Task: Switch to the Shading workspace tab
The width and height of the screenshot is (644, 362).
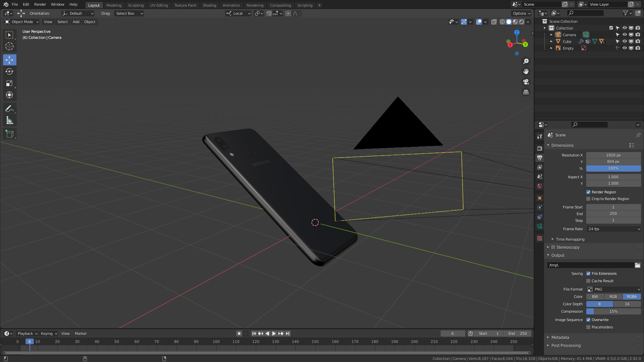Action: [209, 5]
